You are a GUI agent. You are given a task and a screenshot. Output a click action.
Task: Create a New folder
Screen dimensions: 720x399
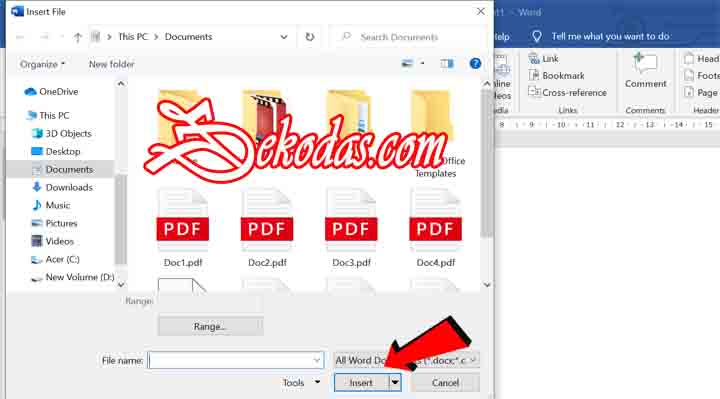pyautogui.click(x=112, y=64)
